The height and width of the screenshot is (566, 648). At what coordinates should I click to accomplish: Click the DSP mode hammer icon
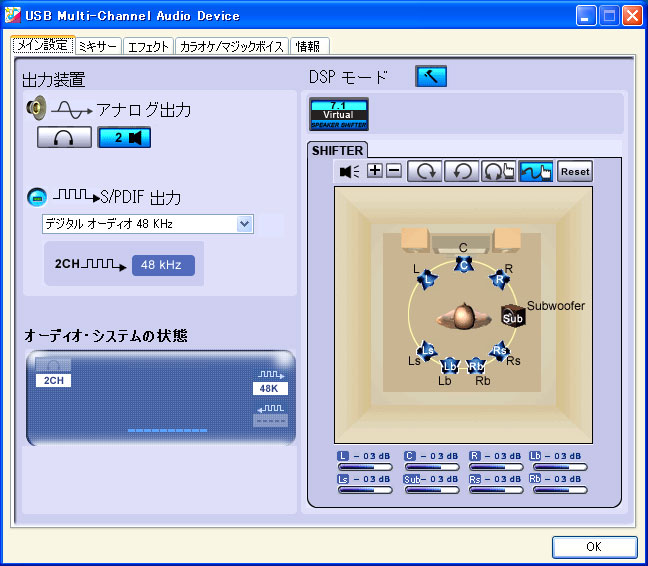pos(431,77)
